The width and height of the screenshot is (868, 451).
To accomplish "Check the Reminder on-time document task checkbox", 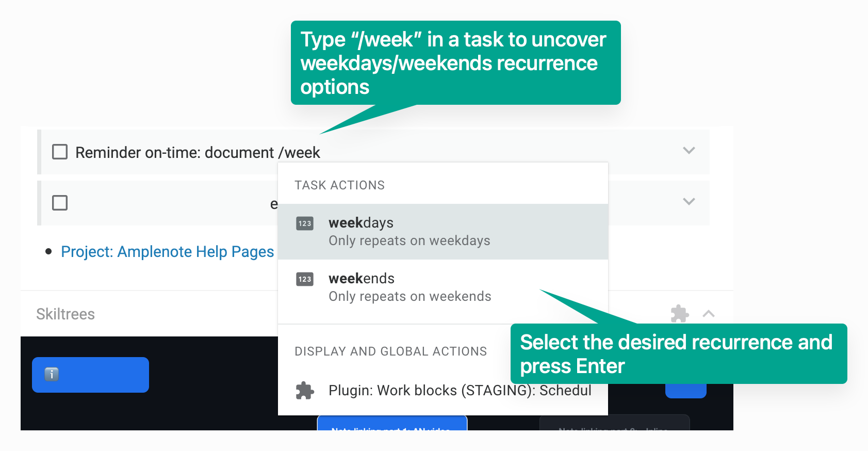I will point(60,152).
